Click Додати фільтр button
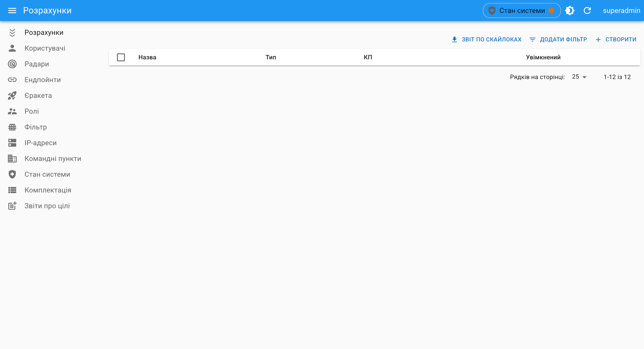Viewport: 644px width, 349px height. [558, 39]
